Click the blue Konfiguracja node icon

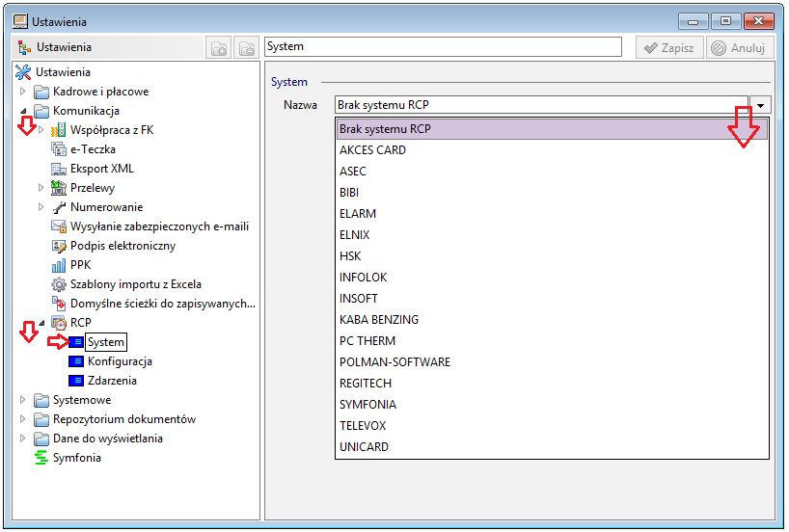(76, 361)
